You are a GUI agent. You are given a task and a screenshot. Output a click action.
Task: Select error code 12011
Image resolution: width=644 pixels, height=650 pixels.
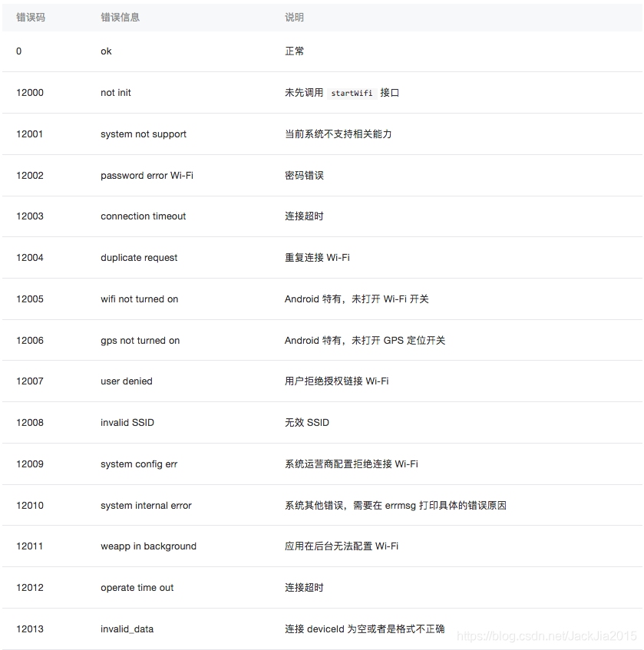(29, 546)
